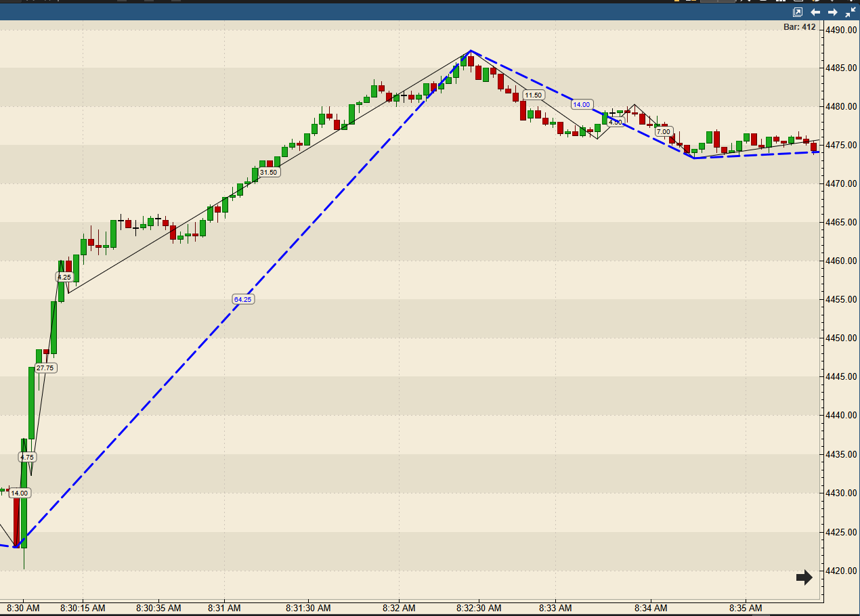Select the 7.00 swing label
860x616 pixels.
point(664,131)
